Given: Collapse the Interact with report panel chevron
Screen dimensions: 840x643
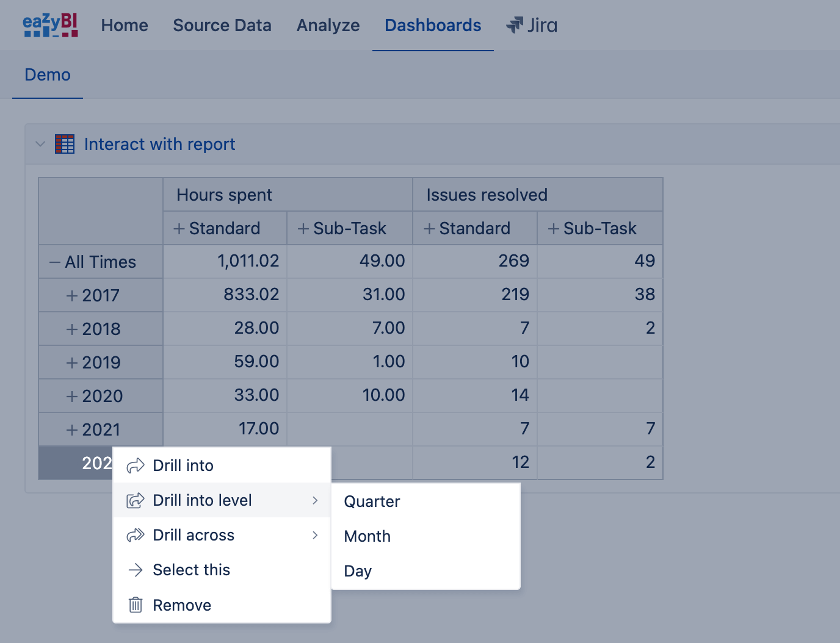Looking at the screenshot, I should [x=40, y=144].
